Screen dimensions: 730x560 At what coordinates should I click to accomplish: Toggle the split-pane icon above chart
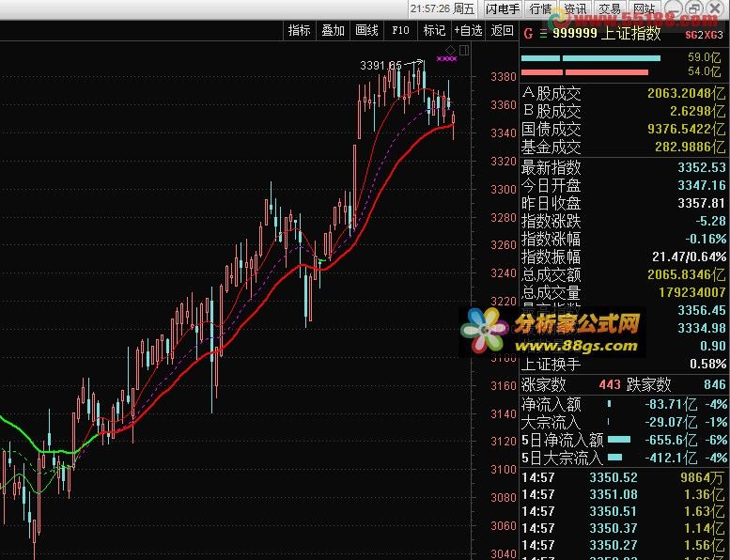point(464,50)
